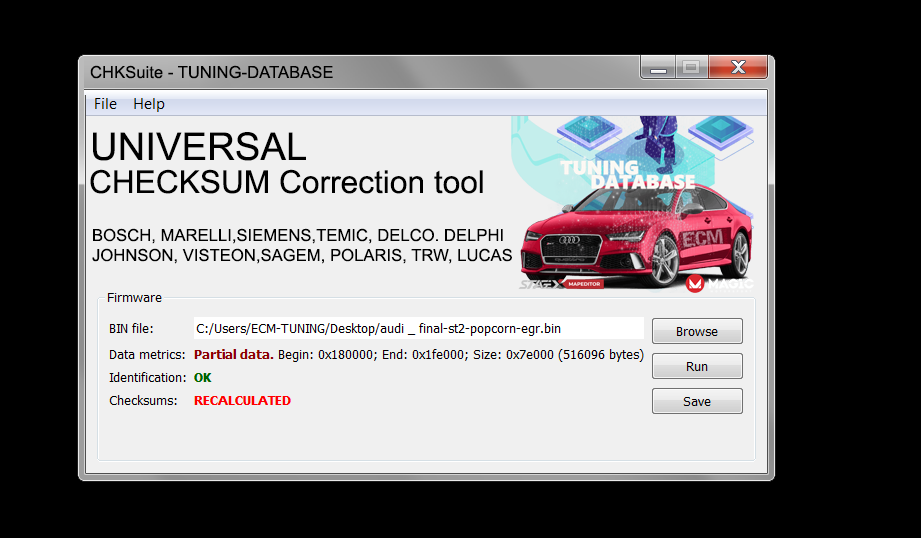Image resolution: width=921 pixels, height=538 pixels.
Task: Click the green OK identification status
Action: click(203, 378)
